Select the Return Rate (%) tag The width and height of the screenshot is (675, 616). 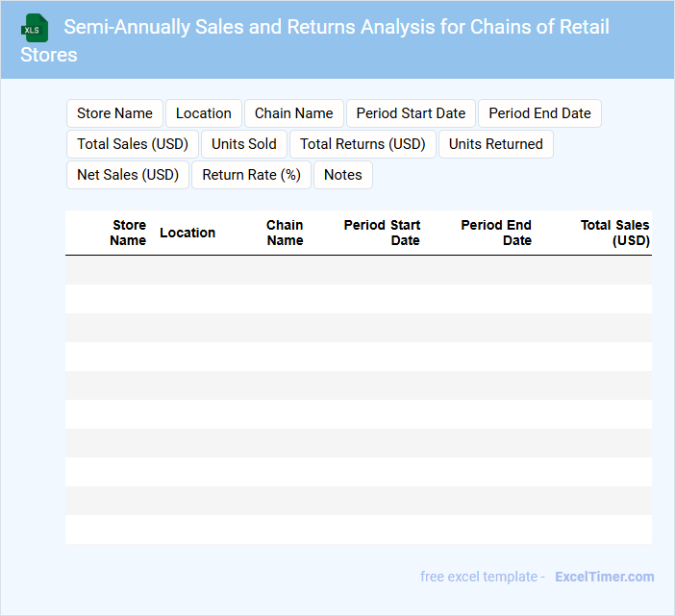pos(251,175)
